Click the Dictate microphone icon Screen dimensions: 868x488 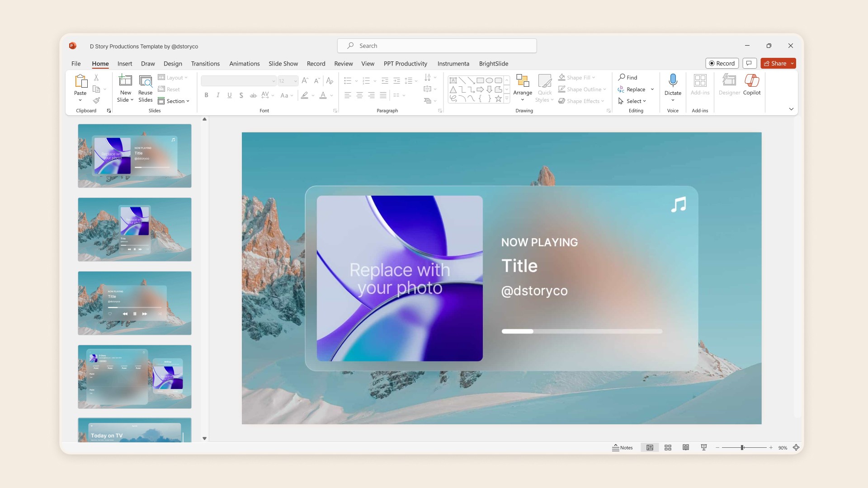tap(673, 80)
